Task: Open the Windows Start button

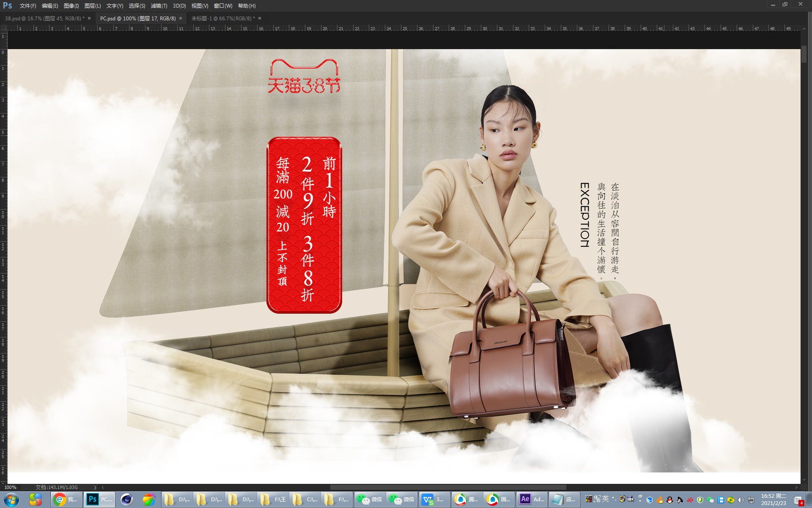Action: pyautogui.click(x=11, y=500)
